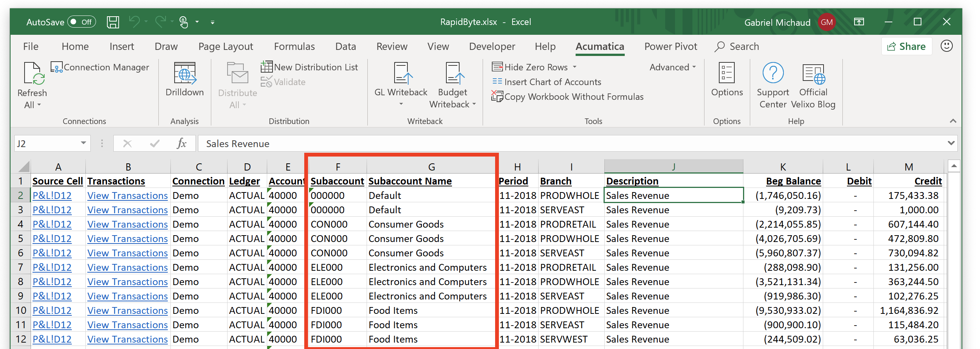Open the File tab
The image size is (980, 349).
click(x=31, y=47)
